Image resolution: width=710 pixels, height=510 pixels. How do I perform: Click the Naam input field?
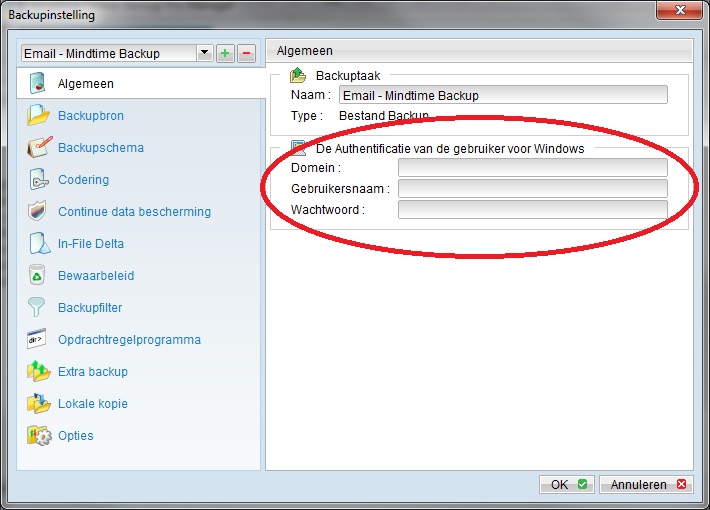point(503,95)
